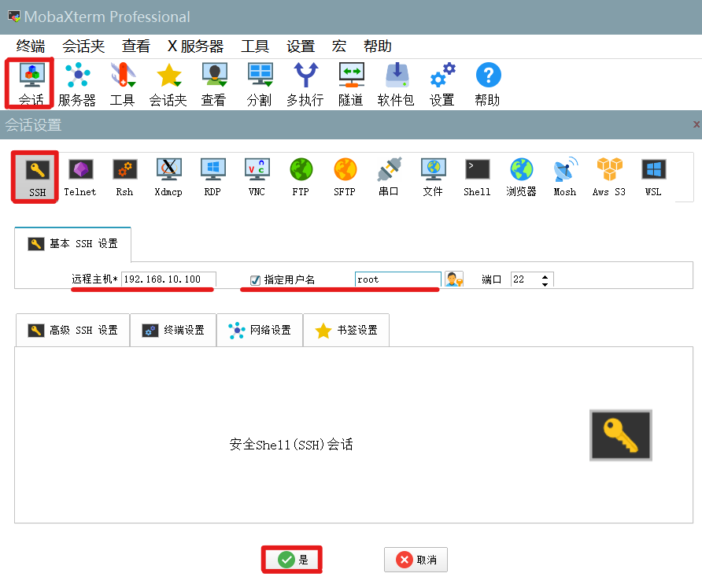702x588 pixels.
Task: Increase the 端口 port value with up arrow
Action: click(x=545, y=276)
